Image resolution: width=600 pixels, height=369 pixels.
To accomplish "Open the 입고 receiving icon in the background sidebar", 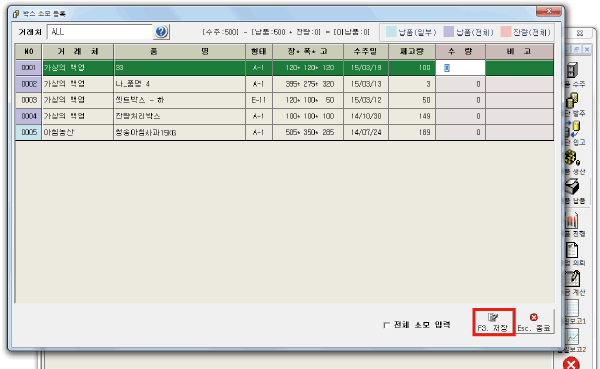I will [572, 129].
